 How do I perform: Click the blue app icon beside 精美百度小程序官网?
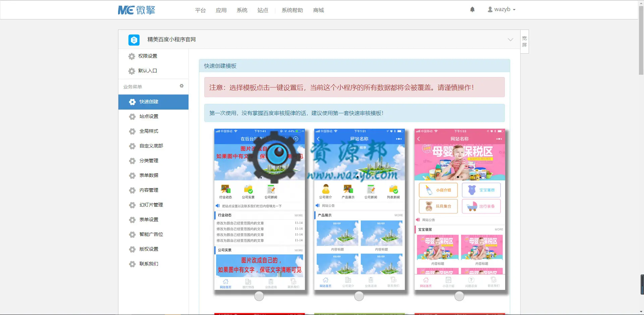[x=134, y=40]
